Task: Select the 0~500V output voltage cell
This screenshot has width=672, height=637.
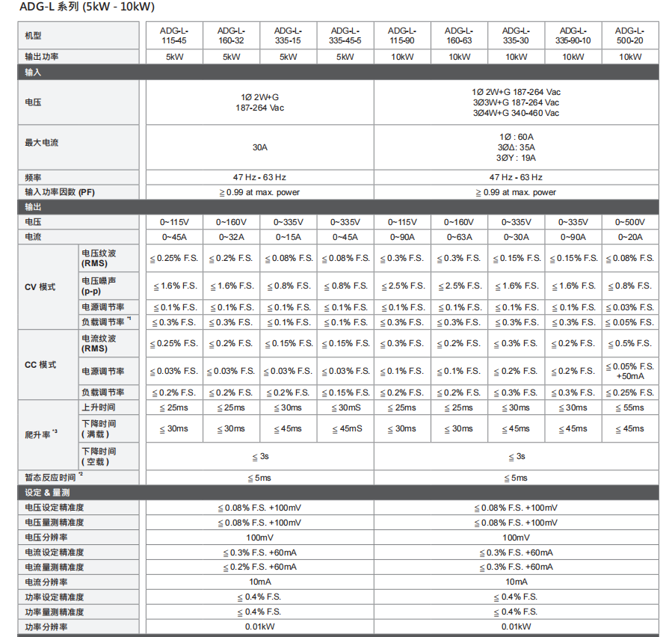Action: click(x=629, y=222)
